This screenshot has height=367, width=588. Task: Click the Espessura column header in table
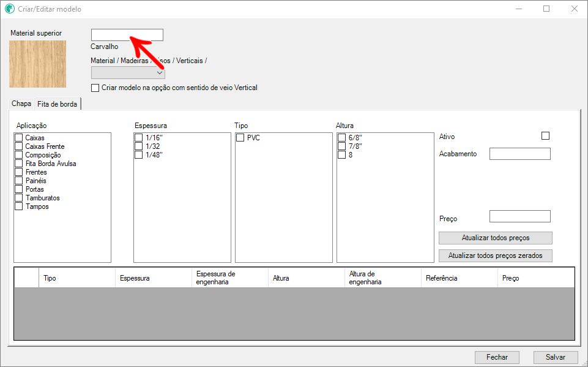click(x=154, y=278)
